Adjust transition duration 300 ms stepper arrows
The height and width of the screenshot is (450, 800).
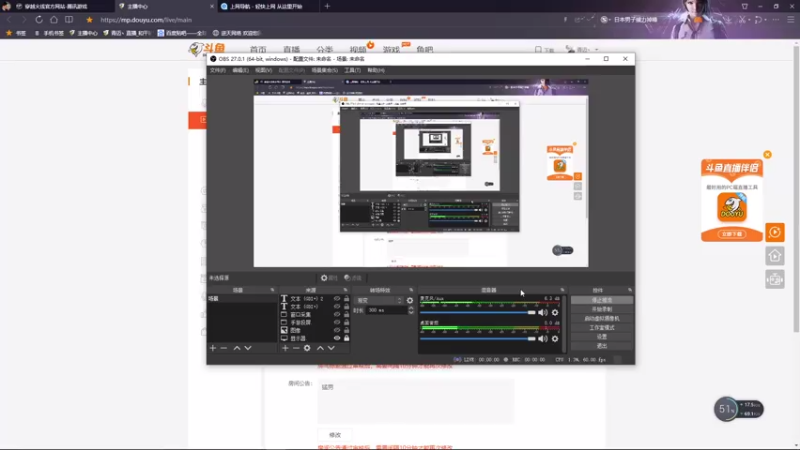tap(411, 310)
